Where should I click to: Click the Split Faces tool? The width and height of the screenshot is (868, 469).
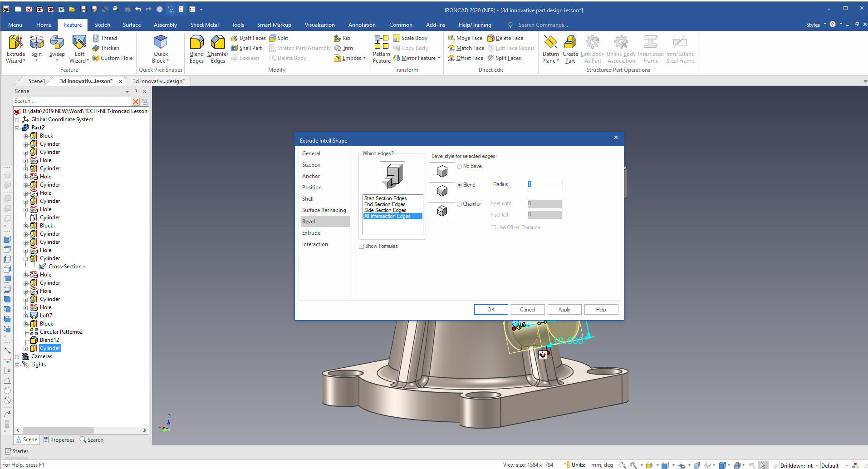[504, 58]
